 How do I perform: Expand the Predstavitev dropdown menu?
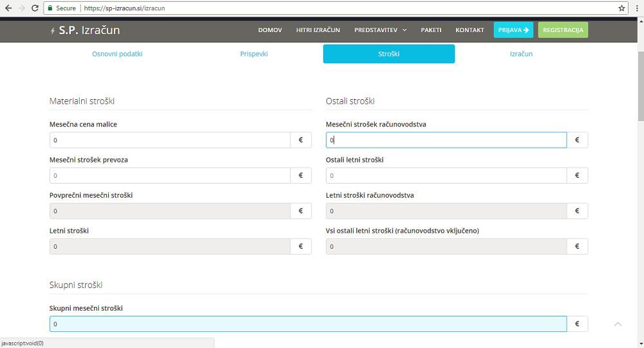click(x=380, y=30)
